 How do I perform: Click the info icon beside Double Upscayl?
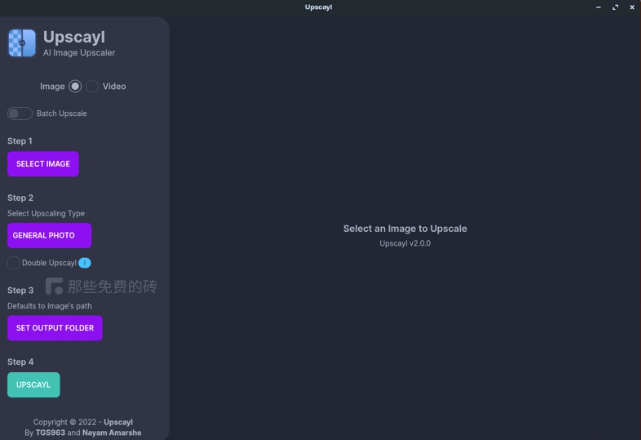[85, 263]
